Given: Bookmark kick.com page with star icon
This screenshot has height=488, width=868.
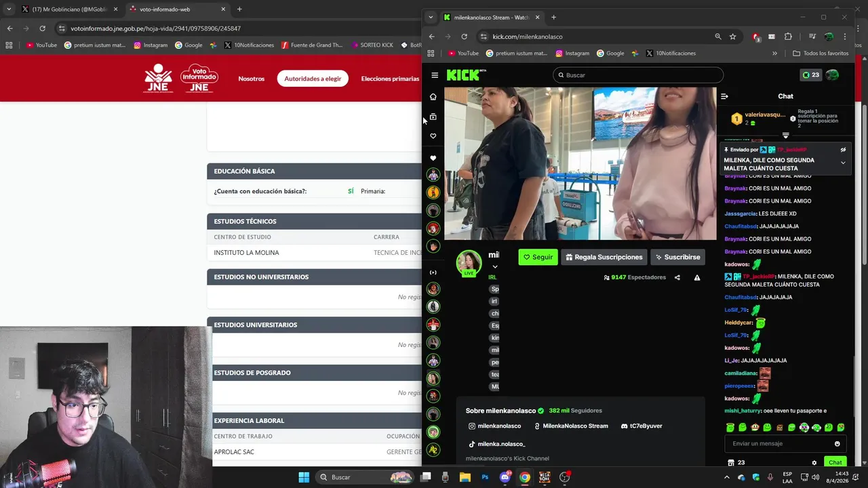Looking at the screenshot, I should pyautogui.click(x=732, y=37).
